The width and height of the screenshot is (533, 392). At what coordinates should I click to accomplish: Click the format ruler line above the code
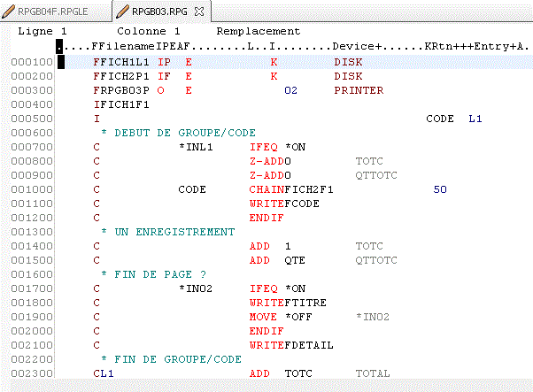point(293,46)
